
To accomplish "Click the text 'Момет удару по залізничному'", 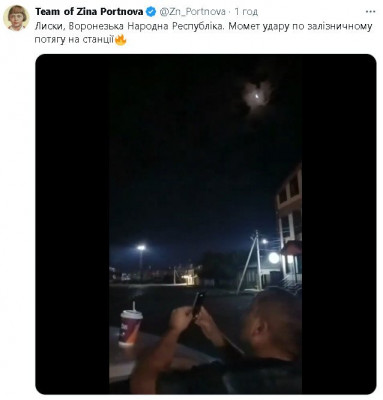I will click(300, 26).
